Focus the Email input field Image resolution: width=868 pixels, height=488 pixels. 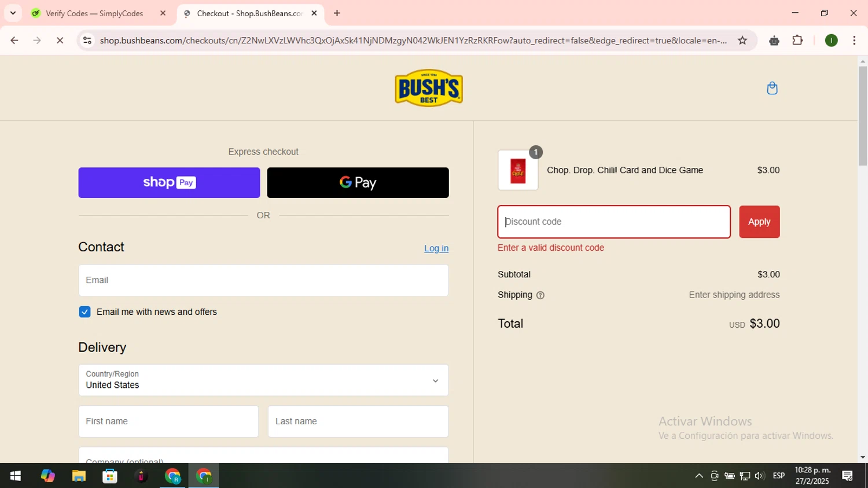click(263, 280)
